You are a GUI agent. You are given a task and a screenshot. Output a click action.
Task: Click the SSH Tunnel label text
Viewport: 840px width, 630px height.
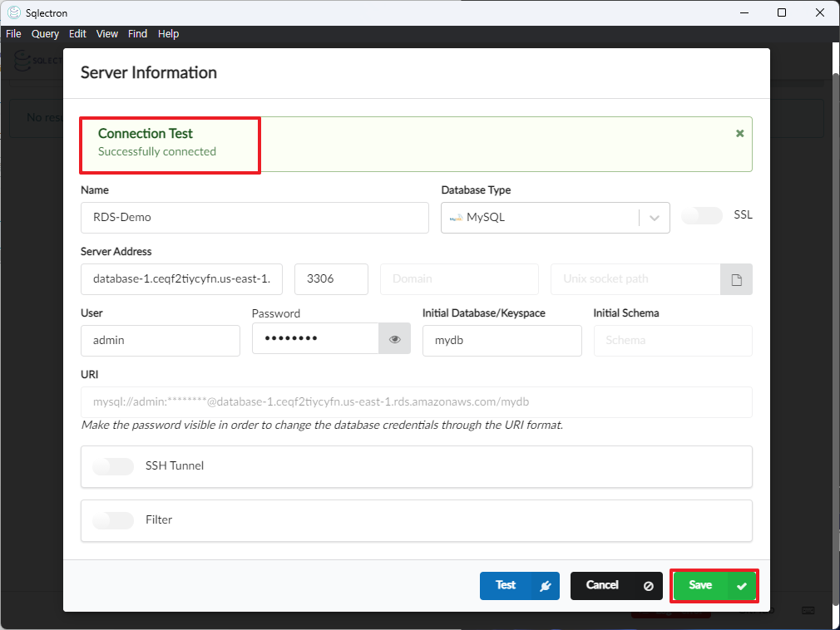pos(175,465)
